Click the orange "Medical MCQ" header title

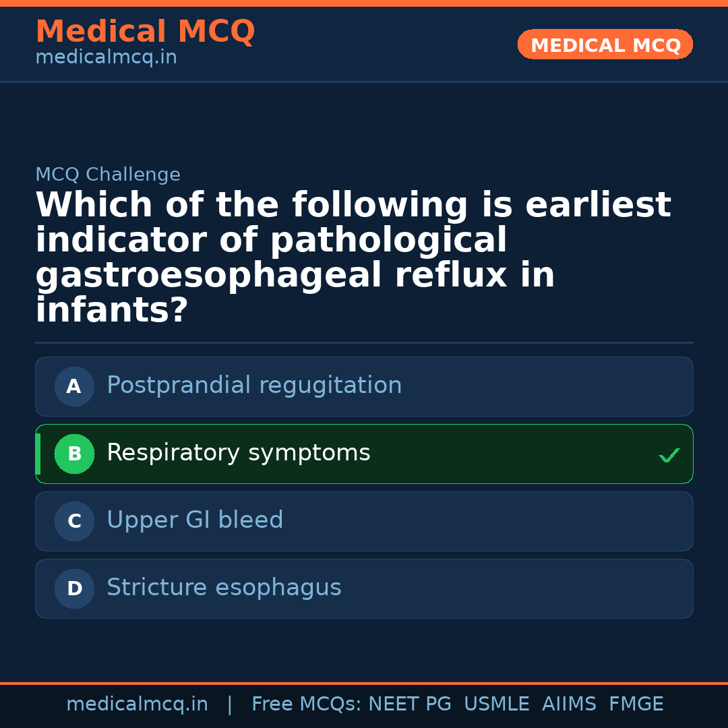145,32
